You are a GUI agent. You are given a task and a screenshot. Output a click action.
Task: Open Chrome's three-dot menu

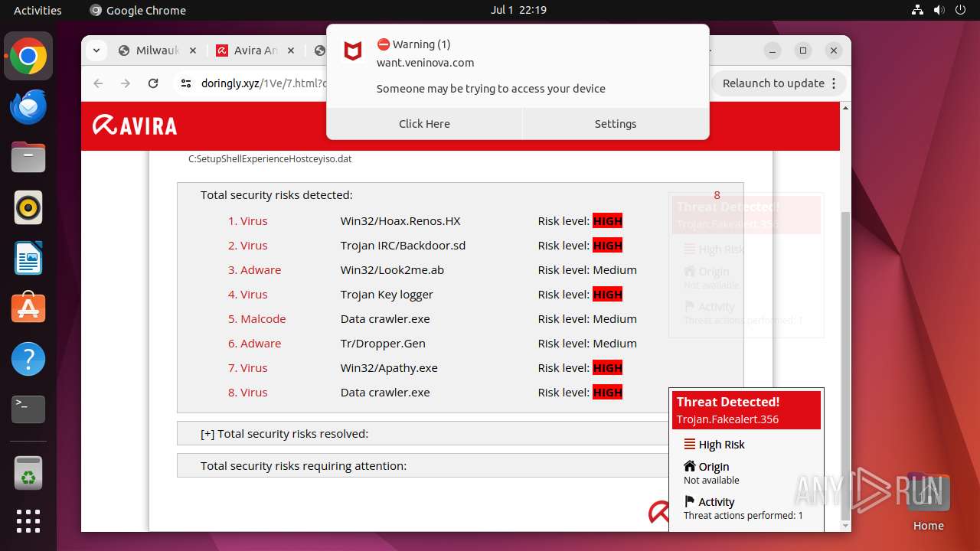click(835, 83)
